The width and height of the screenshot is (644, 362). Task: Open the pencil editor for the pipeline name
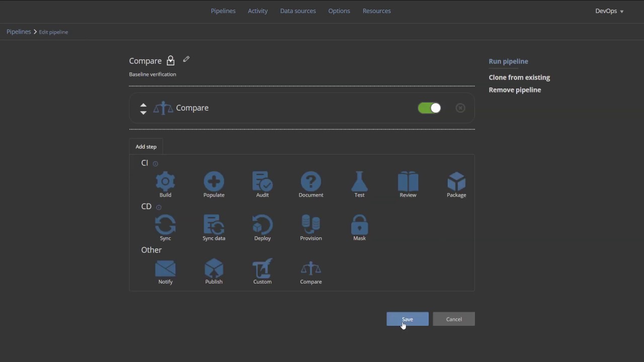point(186,59)
